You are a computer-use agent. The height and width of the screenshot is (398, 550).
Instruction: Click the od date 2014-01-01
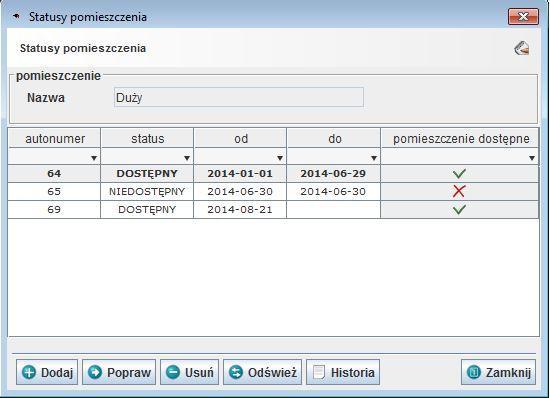click(240, 173)
